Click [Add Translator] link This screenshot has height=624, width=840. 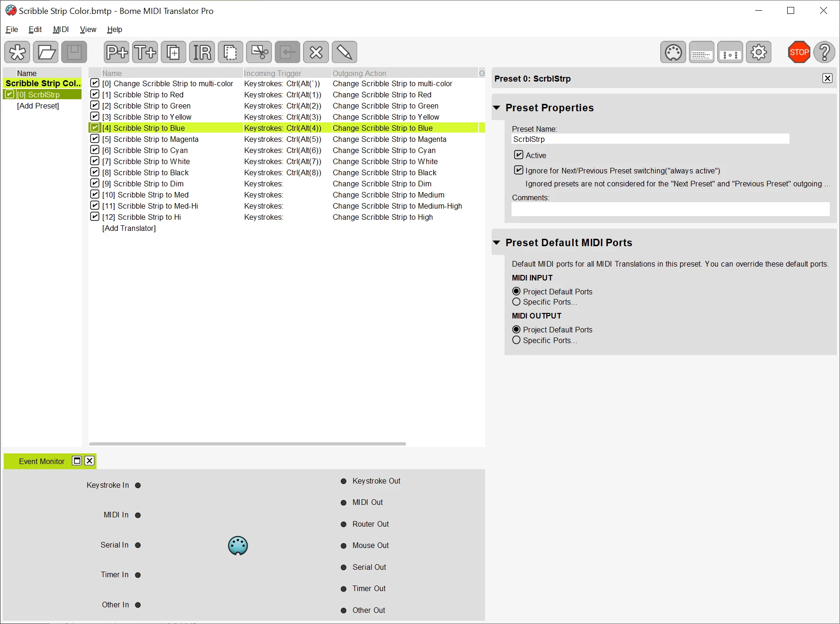[129, 228]
